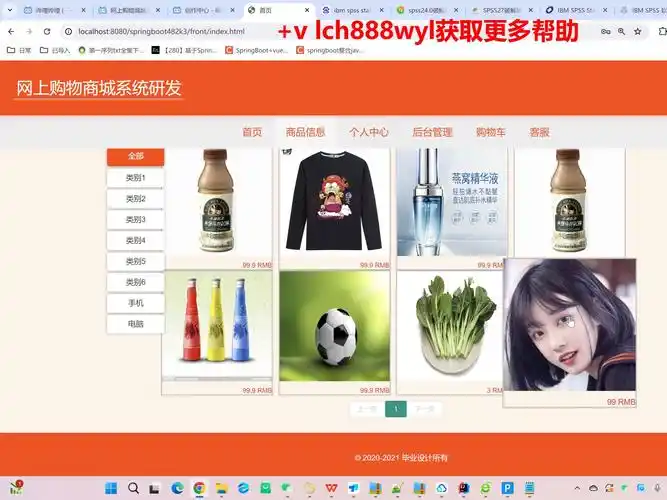Switch to the 'ibm spss sta' tab
Image resolution: width=667 pixels, height=500 pixels.
click(x=352, y=10)
